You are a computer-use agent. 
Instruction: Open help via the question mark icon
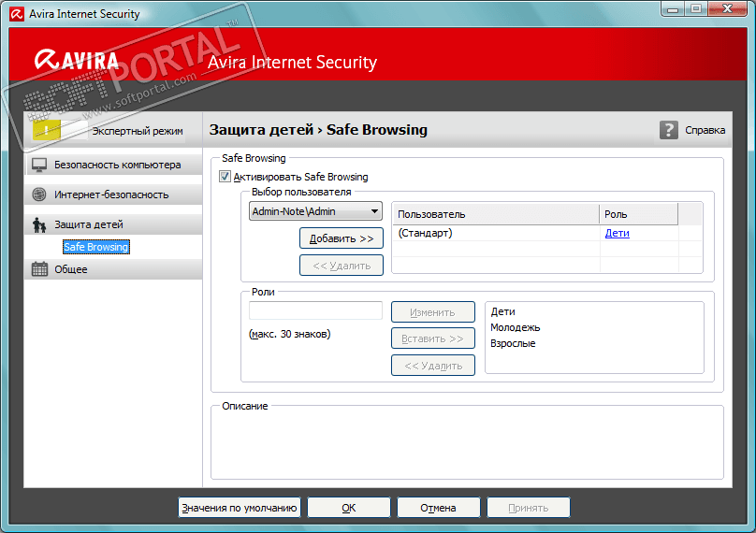pos(668,130)
